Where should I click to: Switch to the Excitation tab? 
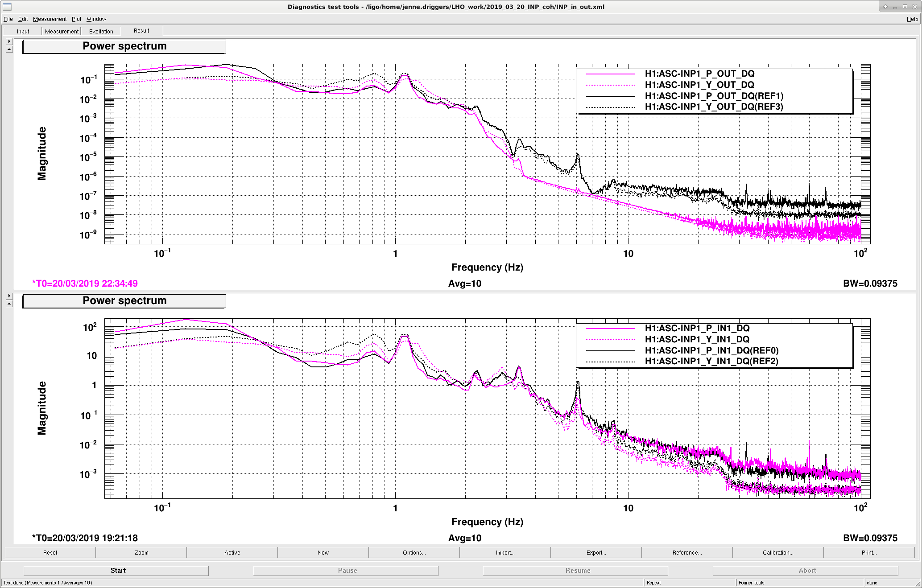(101, 31)
